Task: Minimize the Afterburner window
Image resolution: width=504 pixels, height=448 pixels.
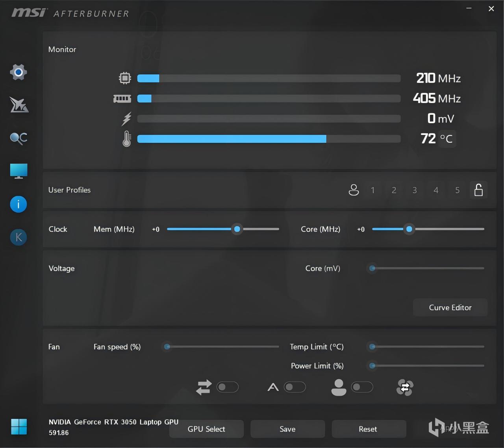Action: (x=469, y=9)
